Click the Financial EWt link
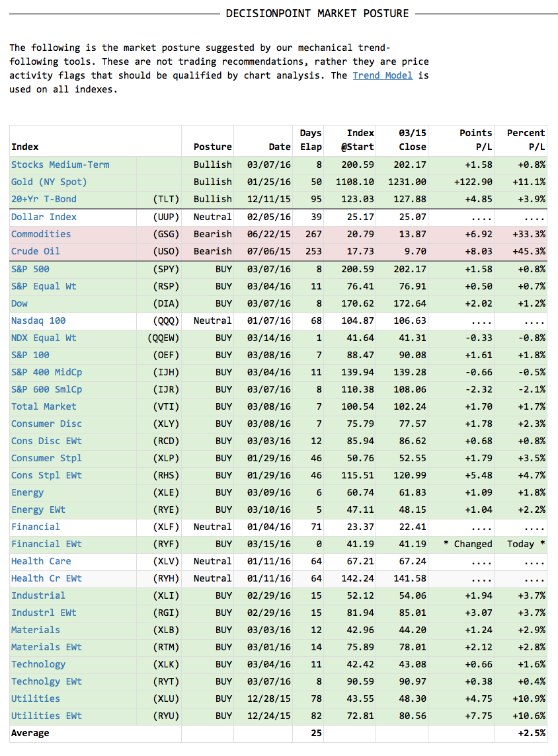Screen dimensions: 558x756 (x=47, y=544)
